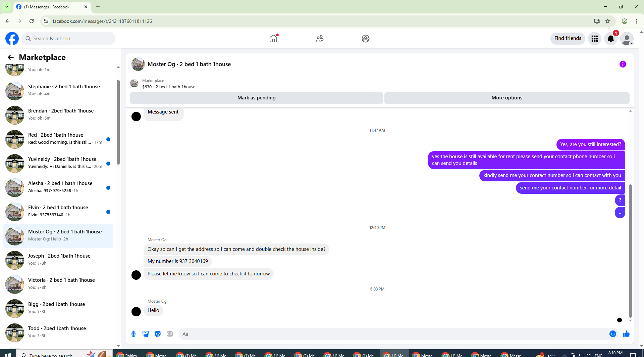Bookmark this page with star icon
This screenshot has width=644, height=357.
608,21
